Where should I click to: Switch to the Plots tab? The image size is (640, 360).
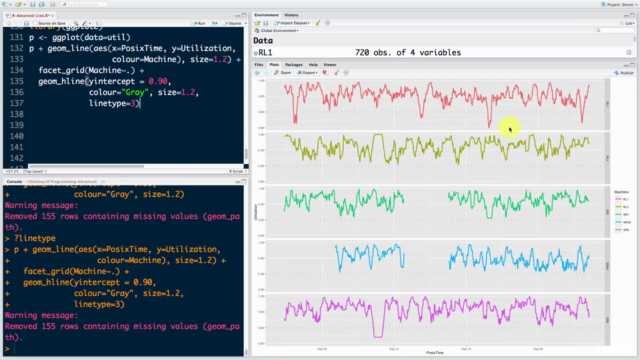pos(274,65)
